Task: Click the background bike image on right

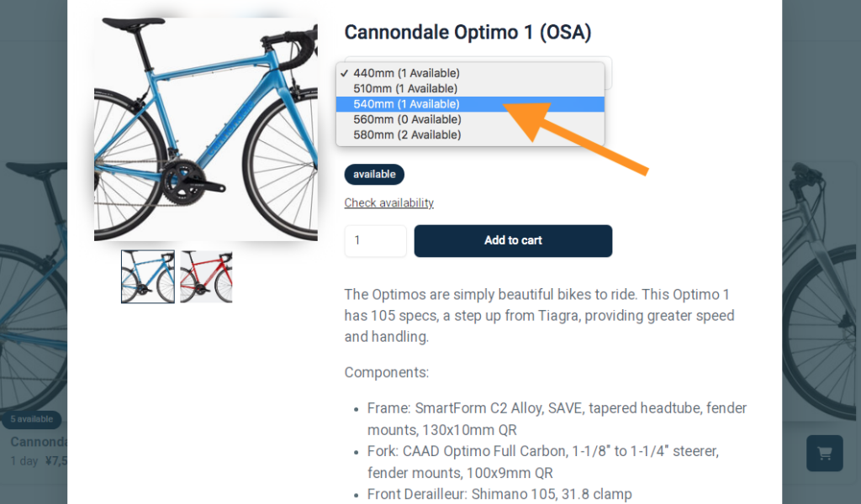Action: pyautogui.click(x=820, y=277)
